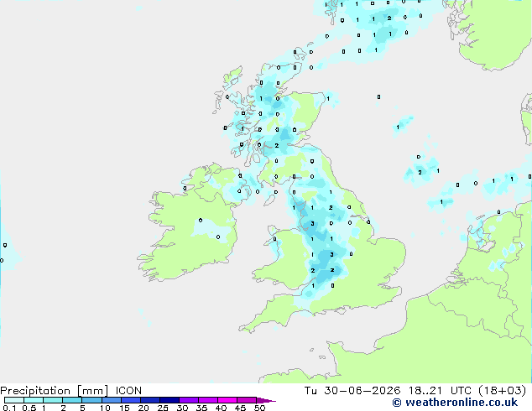Select the 5–10 mm legend swatch
Viewport: 532px width, 411px height.
tap(92, 400)
